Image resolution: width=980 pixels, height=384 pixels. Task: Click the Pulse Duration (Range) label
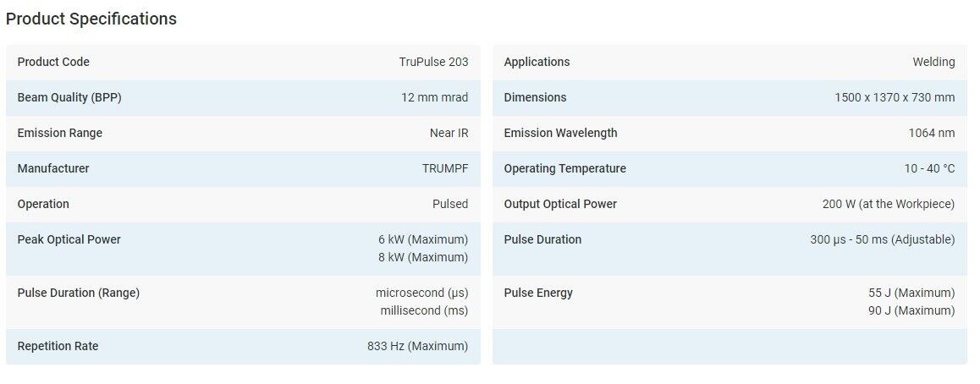tap(79, 293)
